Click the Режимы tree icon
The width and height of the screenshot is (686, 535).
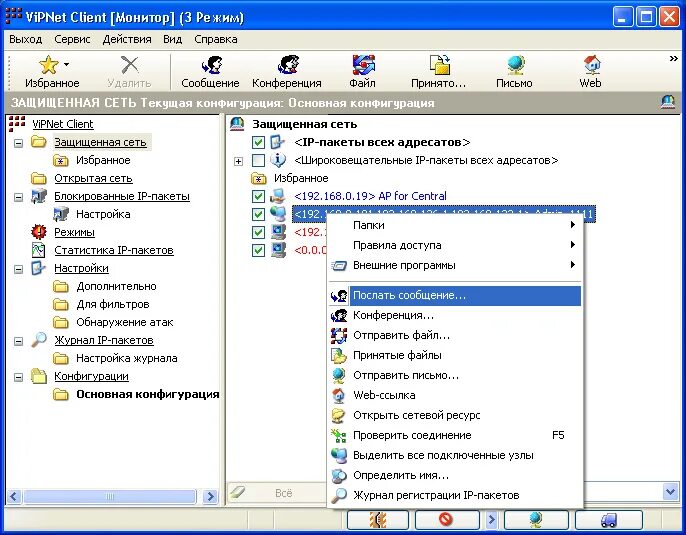click(x=38, y=231)
